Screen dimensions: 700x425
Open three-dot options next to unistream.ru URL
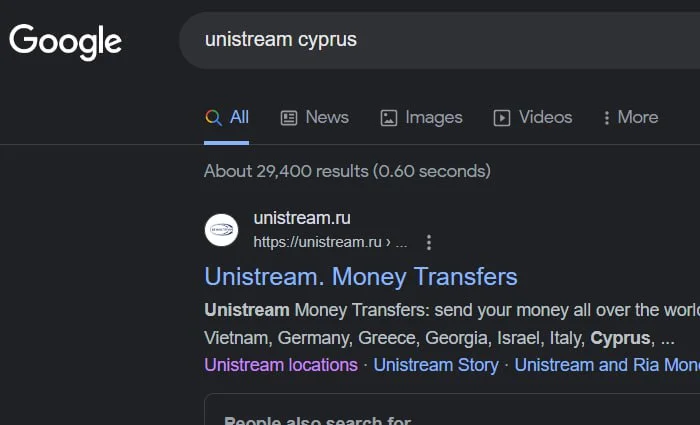(429, 242)
